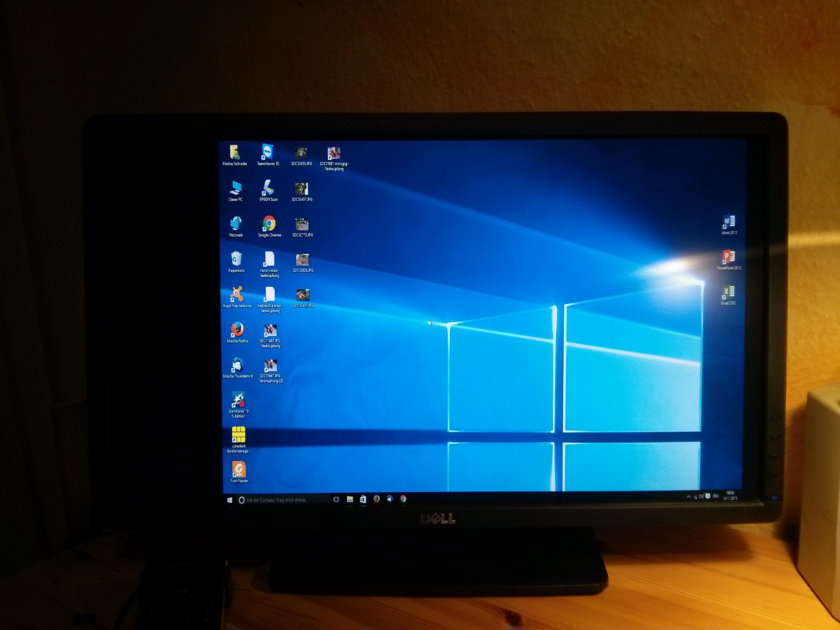Image resolution: width=840 pixels, height=630 pixels.
Task: Open the Word 2013 shortcut
Action: 729,222
